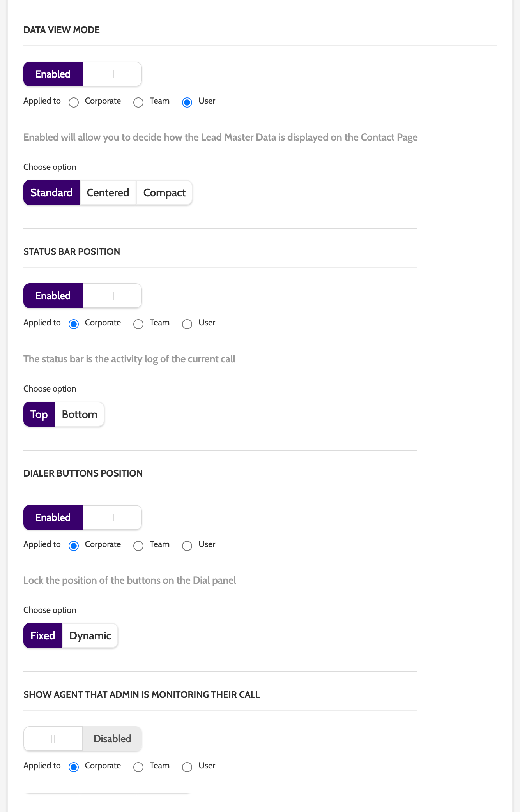Select Corporate radio under Data View Mode
This screenshot has height=812, width=520.
[x=74, y=102]
